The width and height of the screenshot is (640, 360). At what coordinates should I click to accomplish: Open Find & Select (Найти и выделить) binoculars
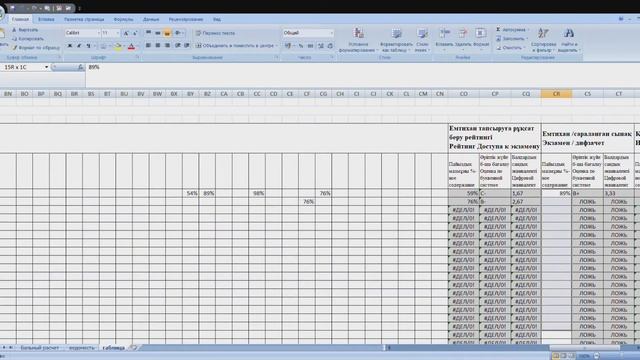pos(569,40)
